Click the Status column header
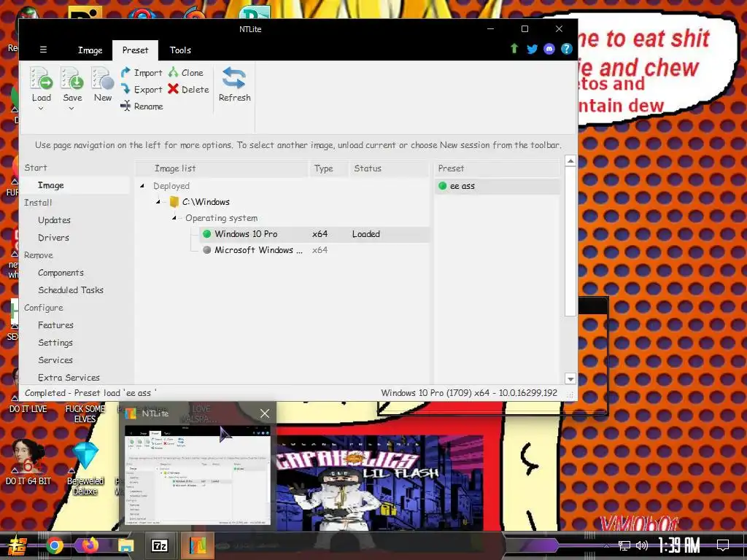Viewport: 747px width, 560px height. pos(389,168)
